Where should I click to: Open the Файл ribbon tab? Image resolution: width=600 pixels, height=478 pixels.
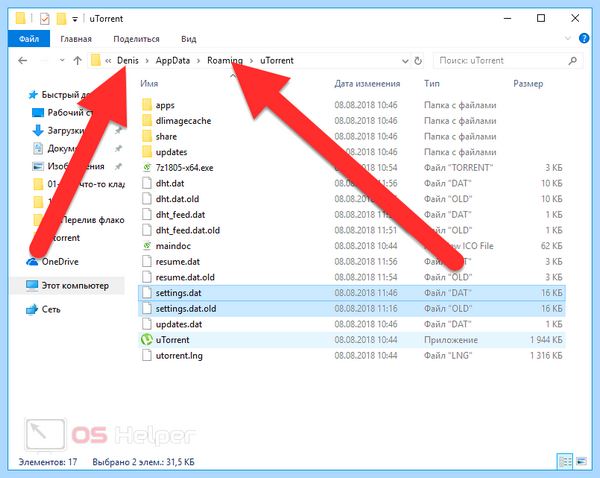[29, 39]
